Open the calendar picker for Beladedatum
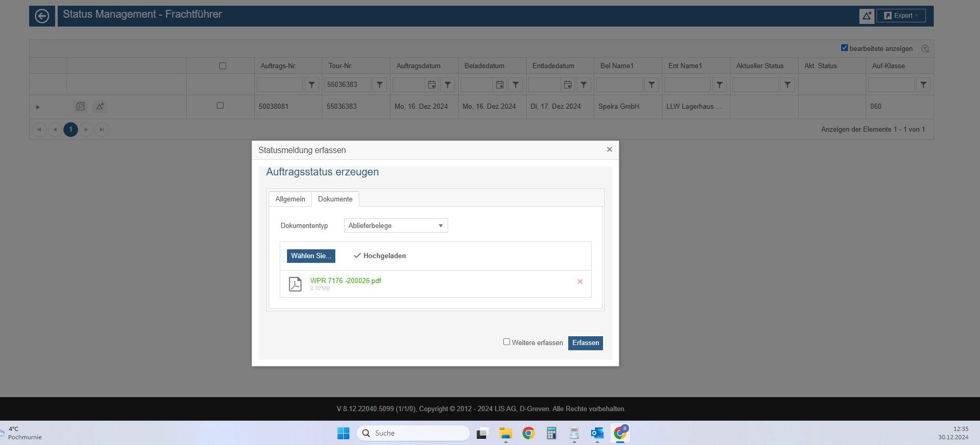980x445 pixels. point(500,85)
